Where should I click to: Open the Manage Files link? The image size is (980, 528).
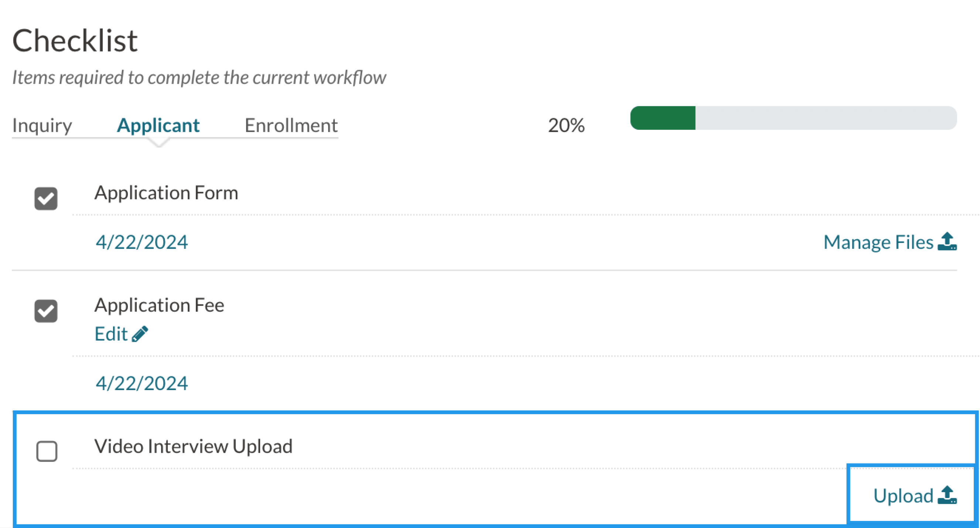coord(878,242)
